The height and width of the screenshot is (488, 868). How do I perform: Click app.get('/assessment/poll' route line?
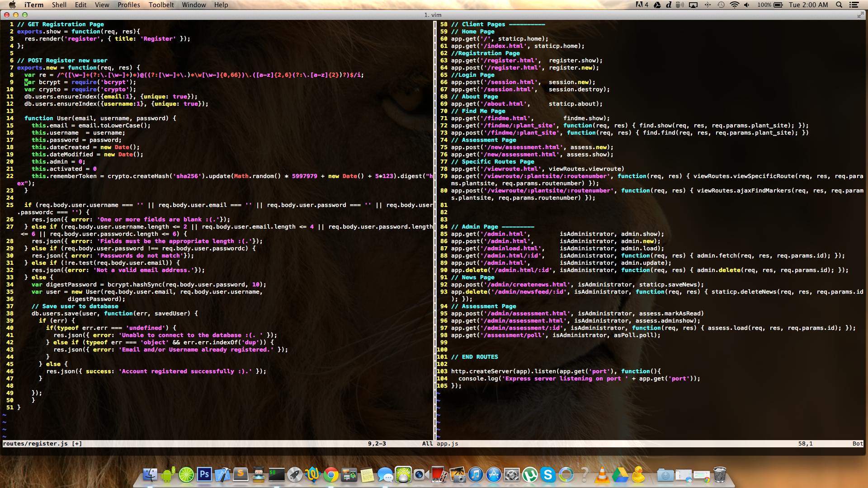coord(556,335)
